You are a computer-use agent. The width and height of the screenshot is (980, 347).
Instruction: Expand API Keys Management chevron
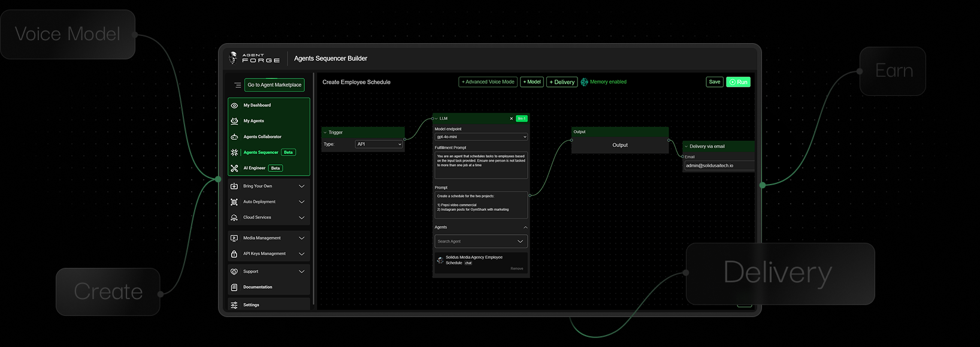click(x=302, y=254)
